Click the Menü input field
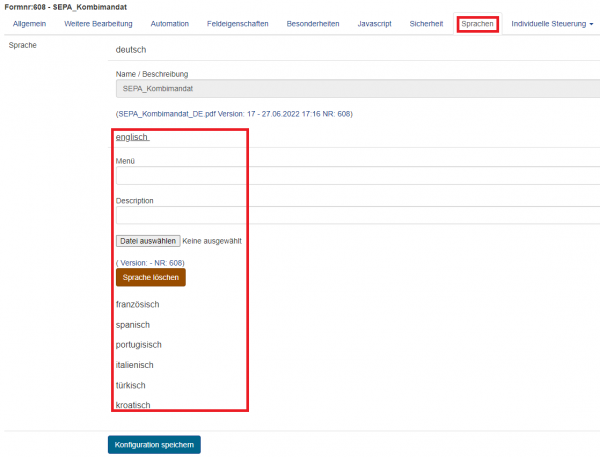The image size is (600, 457). point(358,176)
